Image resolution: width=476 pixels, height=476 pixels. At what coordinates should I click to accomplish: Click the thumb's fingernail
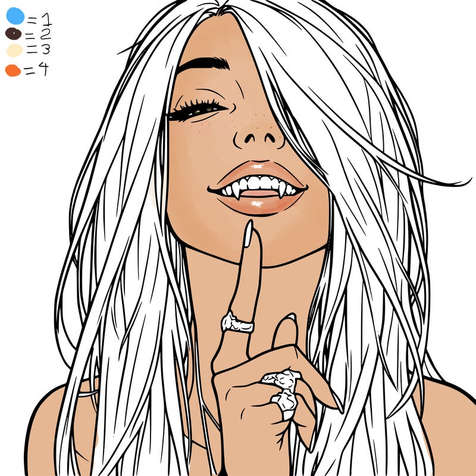pos(290,322)
